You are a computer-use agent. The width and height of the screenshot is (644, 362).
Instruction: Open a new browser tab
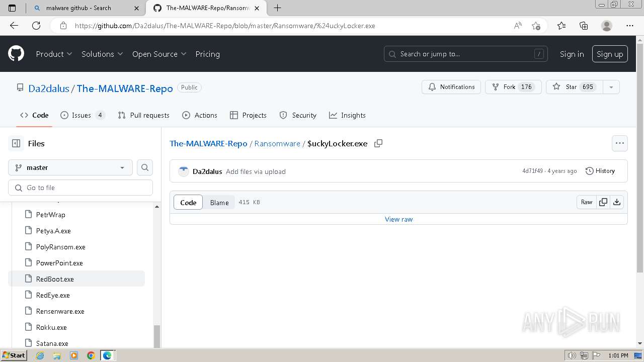pyautogui.click(x=277, y=8)
